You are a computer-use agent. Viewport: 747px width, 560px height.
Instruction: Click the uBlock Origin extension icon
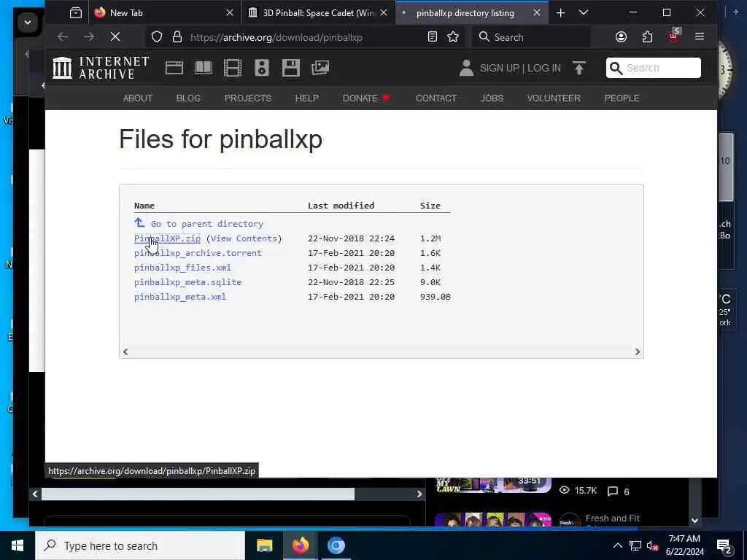pyautogui.click(x=673, y=36)
